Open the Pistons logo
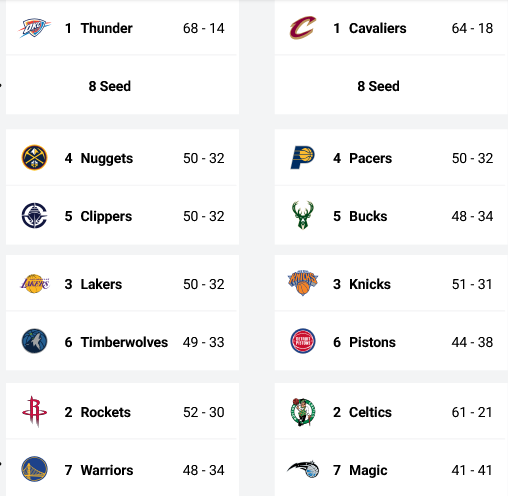Image resolution: width=508 pixels, height=496 pixels. click(303, 341)
